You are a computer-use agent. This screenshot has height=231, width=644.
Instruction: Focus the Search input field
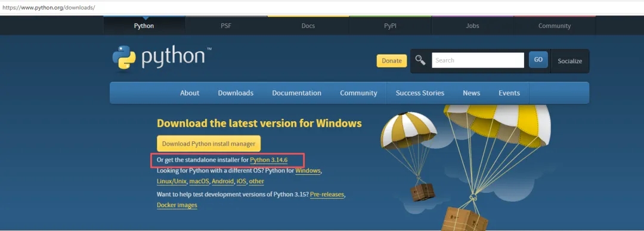pos(478,60)
